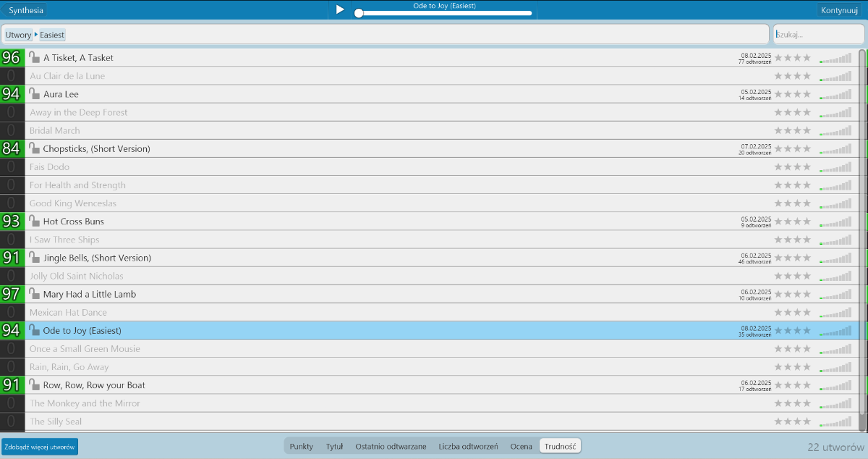Image resolution: width=868 pixels, height=459 pixels.
Task: Sort songs by Trudność
Action: point(560,447)
